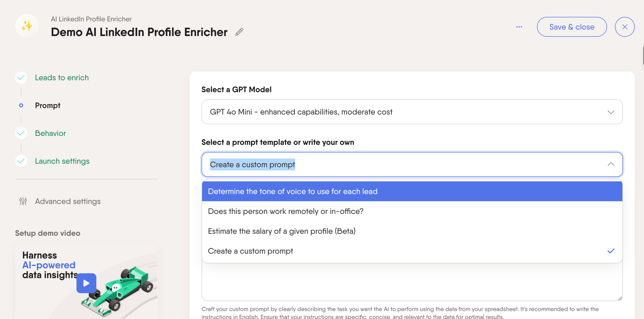Click the green checkmark beside Leads to enrich
Image resolution: width=644 pixels, height=319 pixels.
[21, 78]
